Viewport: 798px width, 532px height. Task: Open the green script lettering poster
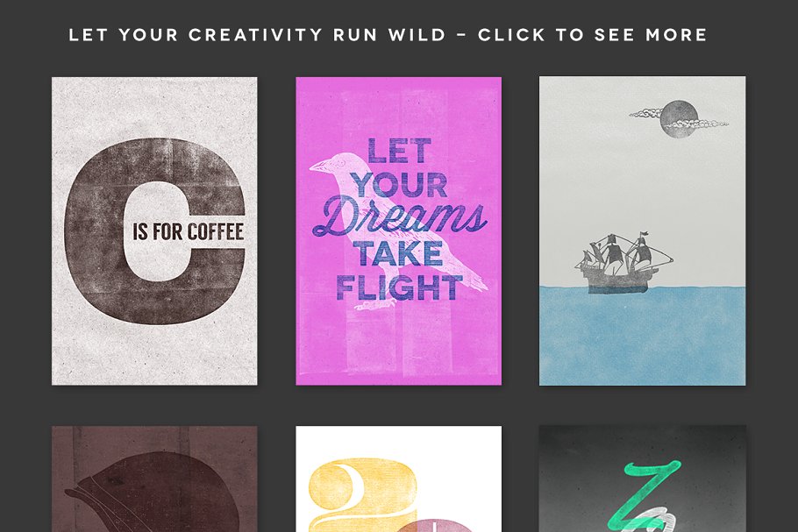pyautogui.click(x=642, y=479)
